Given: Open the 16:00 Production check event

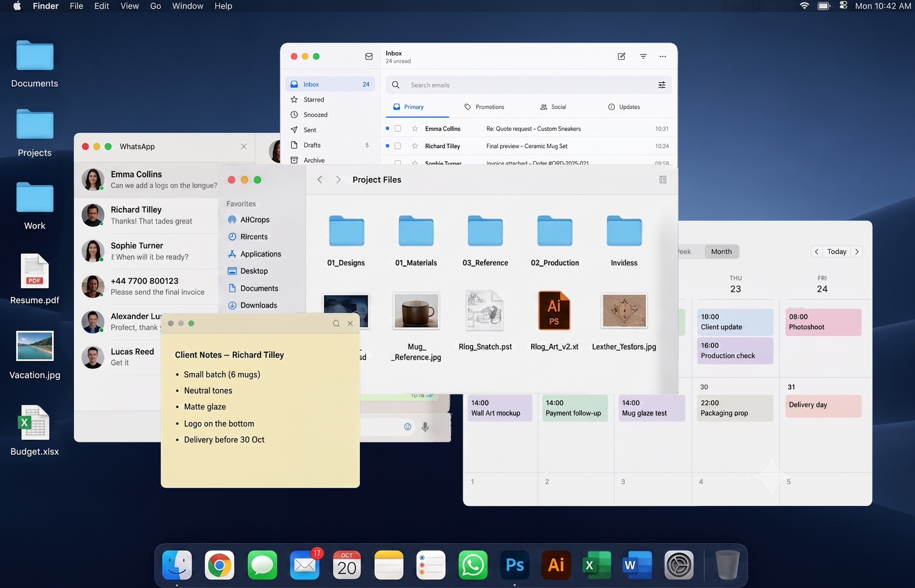Looking at the screenshot, I should point(735,351).
